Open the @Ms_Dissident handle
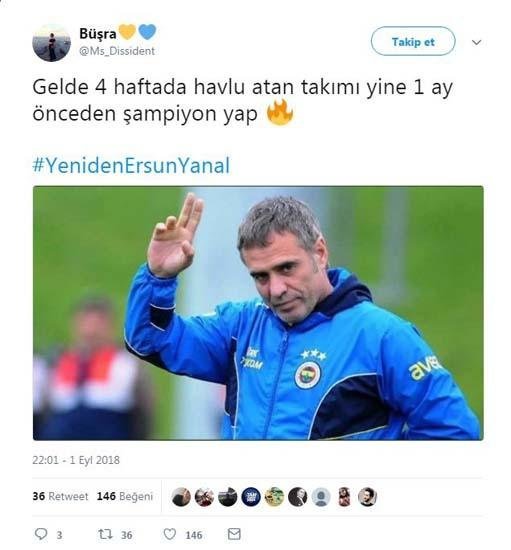Viewport: 511px width, 550px height. pyautogui.click(x=117, y=51)
